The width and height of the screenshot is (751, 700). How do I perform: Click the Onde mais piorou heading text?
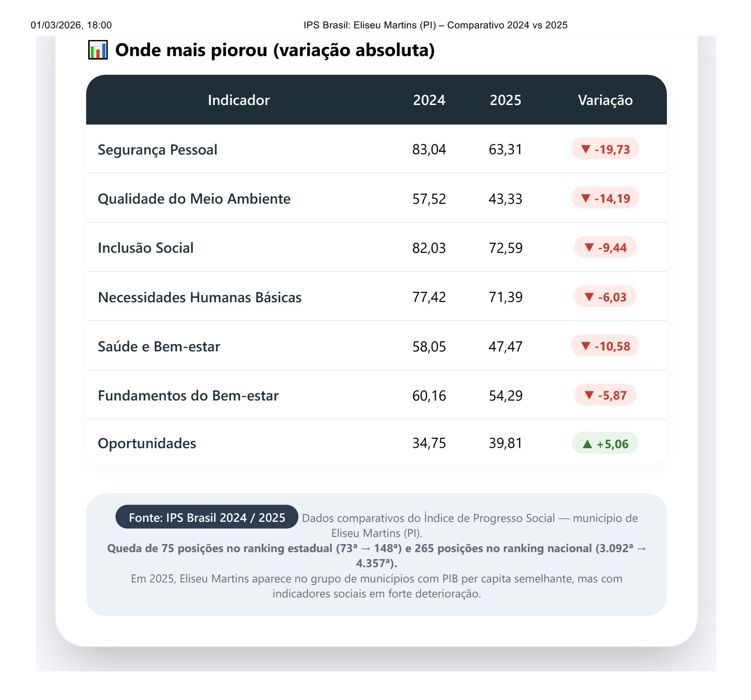[x=275, y=50]
